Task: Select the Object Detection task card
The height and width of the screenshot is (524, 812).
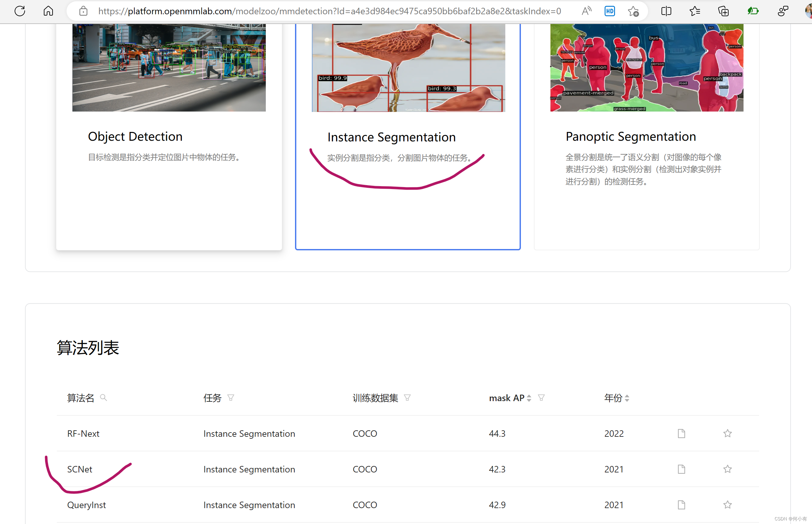Action: pos(169,136)
